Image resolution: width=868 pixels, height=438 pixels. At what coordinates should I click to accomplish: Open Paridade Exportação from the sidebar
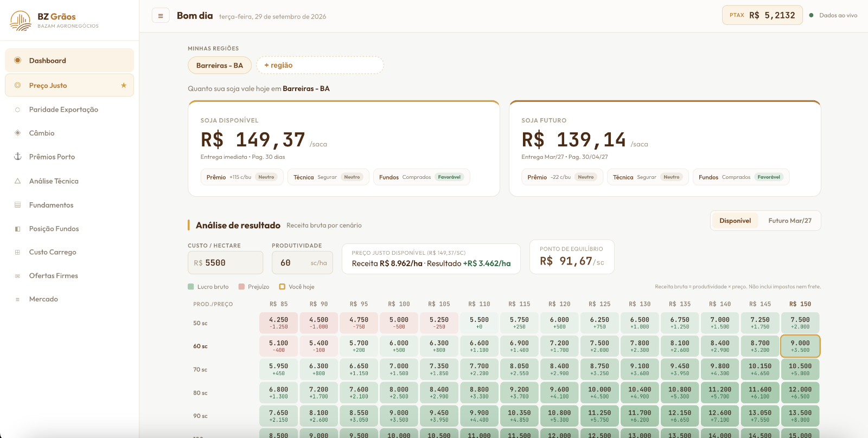69,110
